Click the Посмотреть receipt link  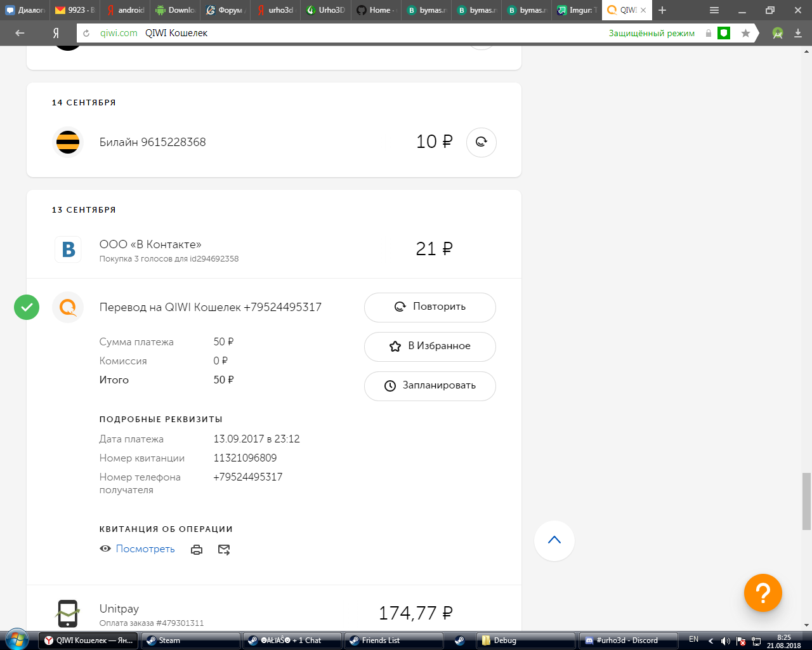coord(145,549)
